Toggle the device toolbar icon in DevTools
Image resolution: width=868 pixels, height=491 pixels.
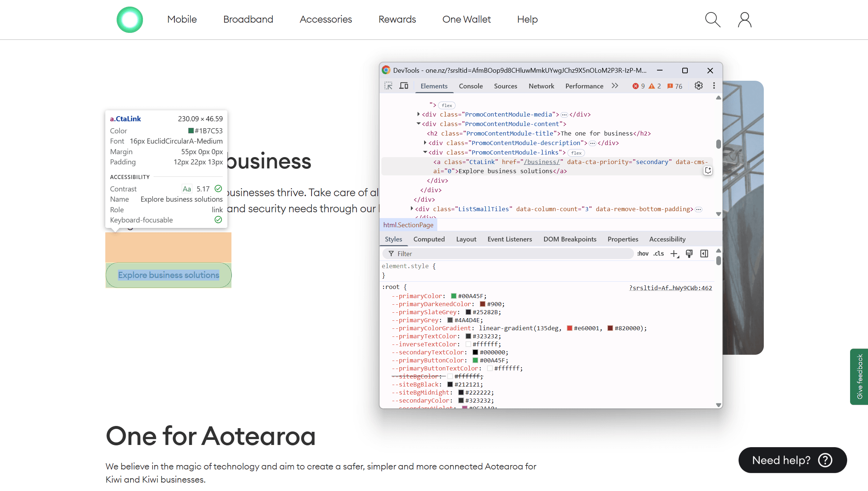tap(404, 86)
